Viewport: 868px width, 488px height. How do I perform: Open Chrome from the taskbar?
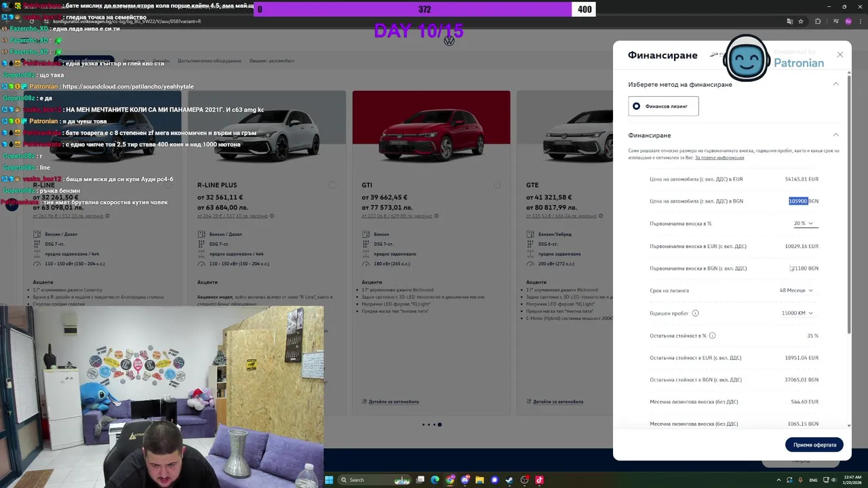tap(450, 480)
